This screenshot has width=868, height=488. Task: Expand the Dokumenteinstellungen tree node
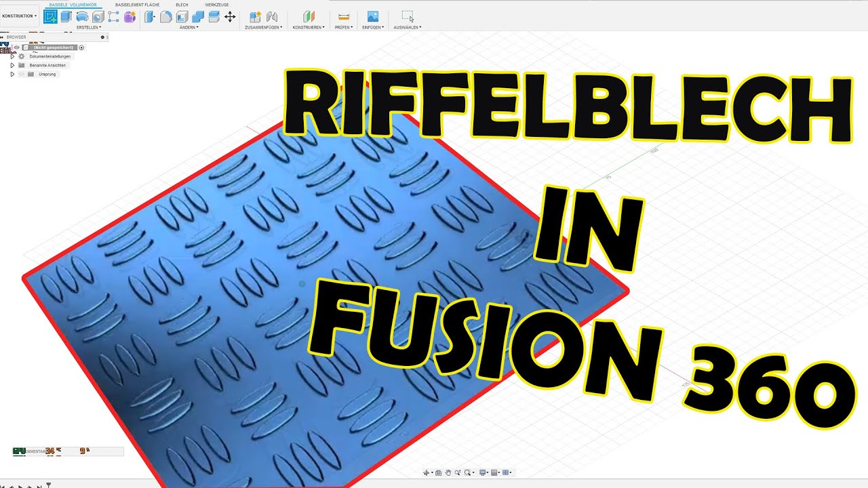click(x=12, y=56)
